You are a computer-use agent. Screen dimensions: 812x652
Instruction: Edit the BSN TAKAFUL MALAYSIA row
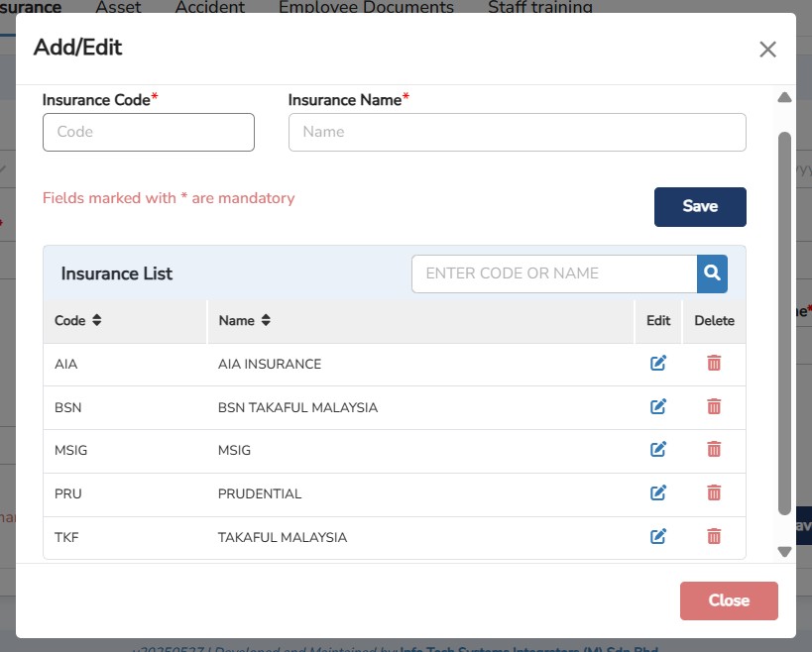click(657, 406)
